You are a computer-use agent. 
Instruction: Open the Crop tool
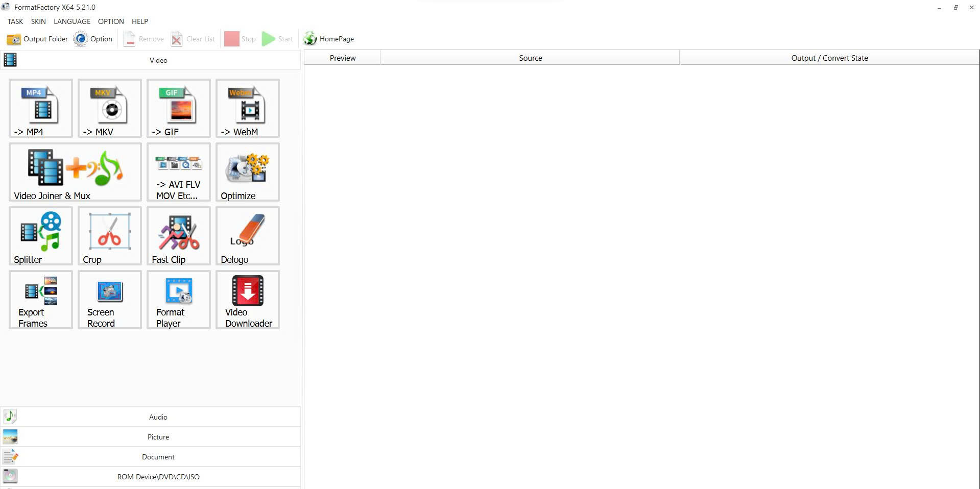pyautogui.click(x=110, y=236)
